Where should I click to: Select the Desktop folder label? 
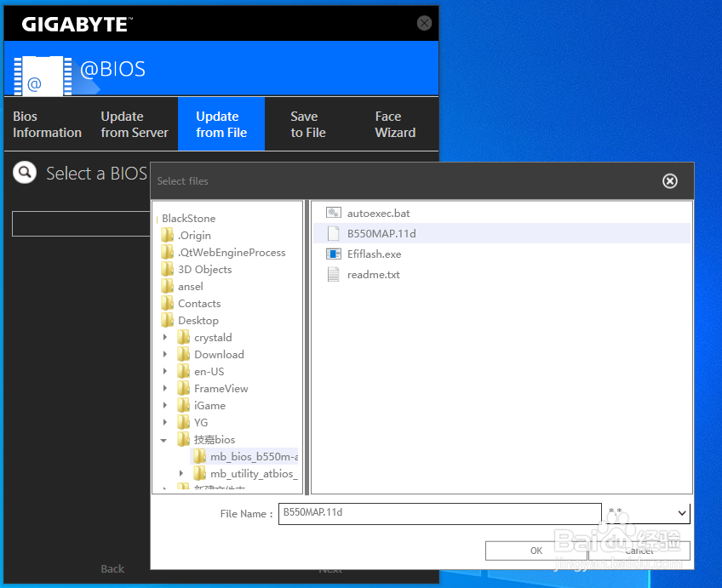coord(198,320)
